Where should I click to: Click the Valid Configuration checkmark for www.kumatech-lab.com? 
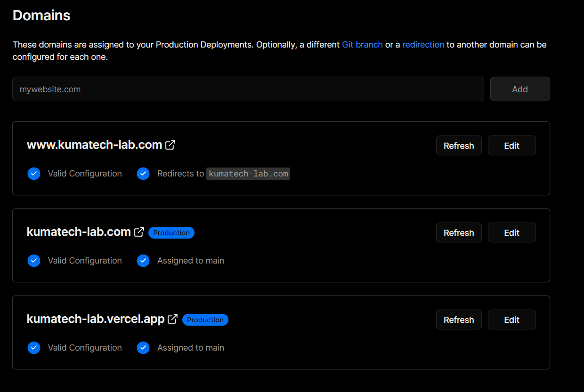[34, 174]
